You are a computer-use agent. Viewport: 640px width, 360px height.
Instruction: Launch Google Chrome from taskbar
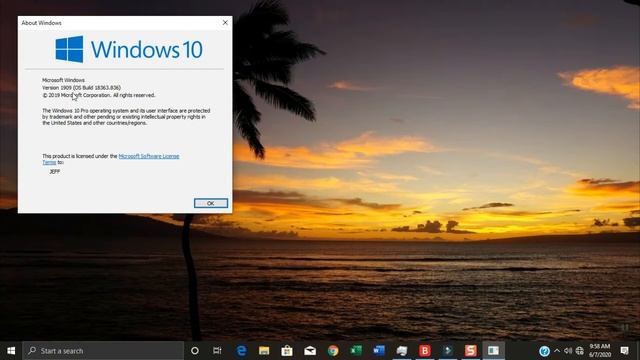pyautogui.click(x=333, y=351)
